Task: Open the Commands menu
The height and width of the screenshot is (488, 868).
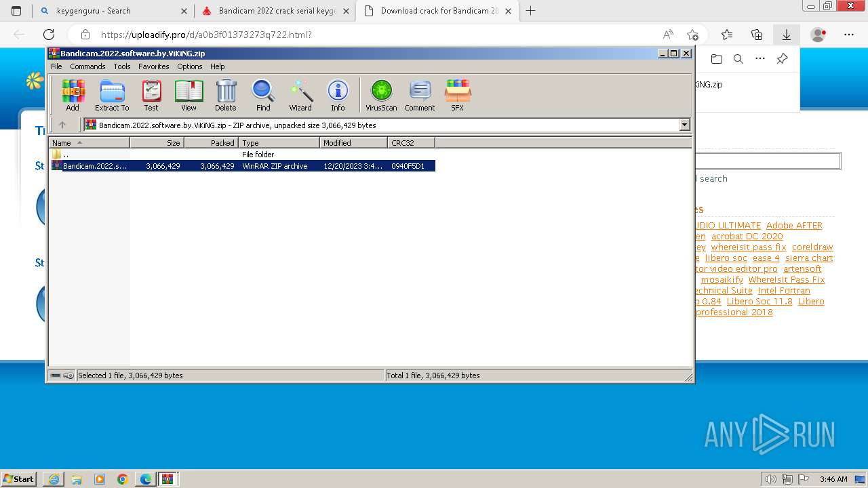Action: tap(87, 66)
